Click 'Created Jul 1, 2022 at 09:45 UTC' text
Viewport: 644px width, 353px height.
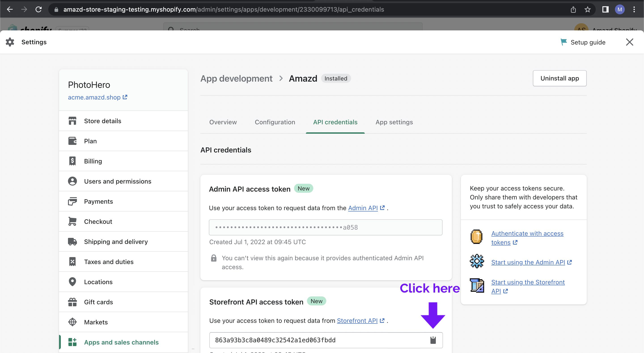pos(258,242)
